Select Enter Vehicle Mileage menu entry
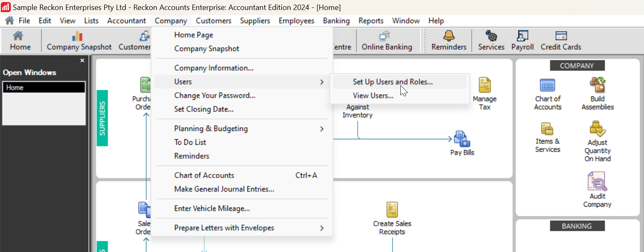 click(242, 208)
